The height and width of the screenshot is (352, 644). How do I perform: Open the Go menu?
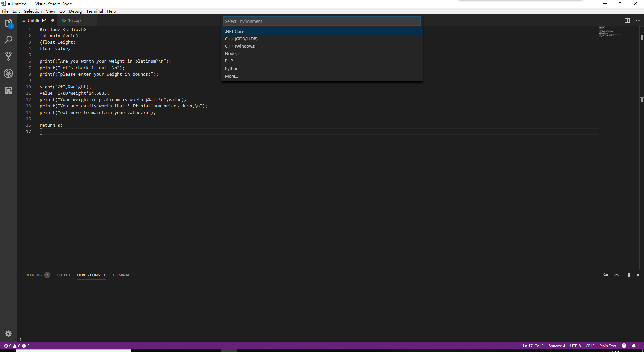pos(62,11)
